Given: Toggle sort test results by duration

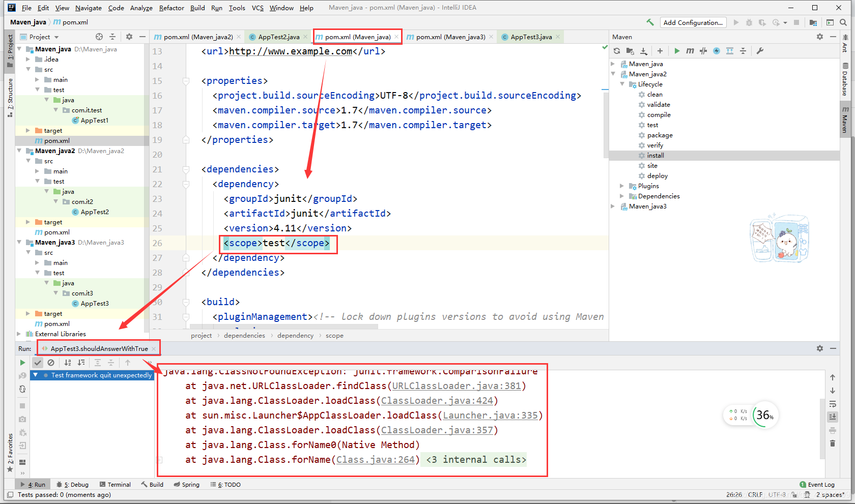Looking at the screenshot, I should (x=81, y=363).
